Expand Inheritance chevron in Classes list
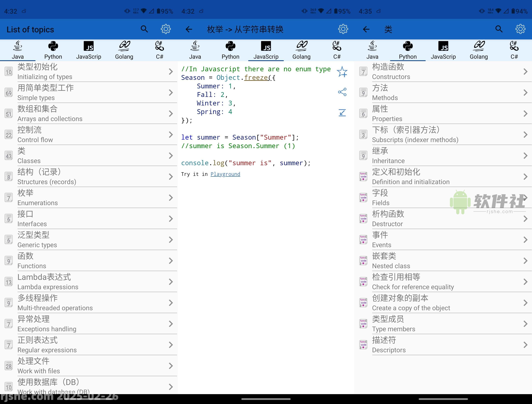 click(525, 156)
